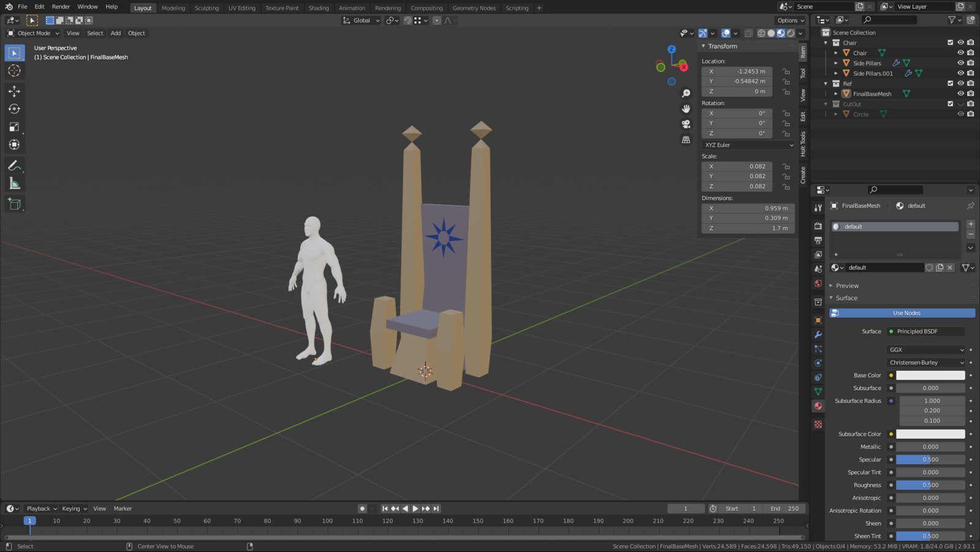Image resolution: width=980 pixels, height=552 pixels.
Task: Select the Add Cube tool
Action: [x=14, y=204]
